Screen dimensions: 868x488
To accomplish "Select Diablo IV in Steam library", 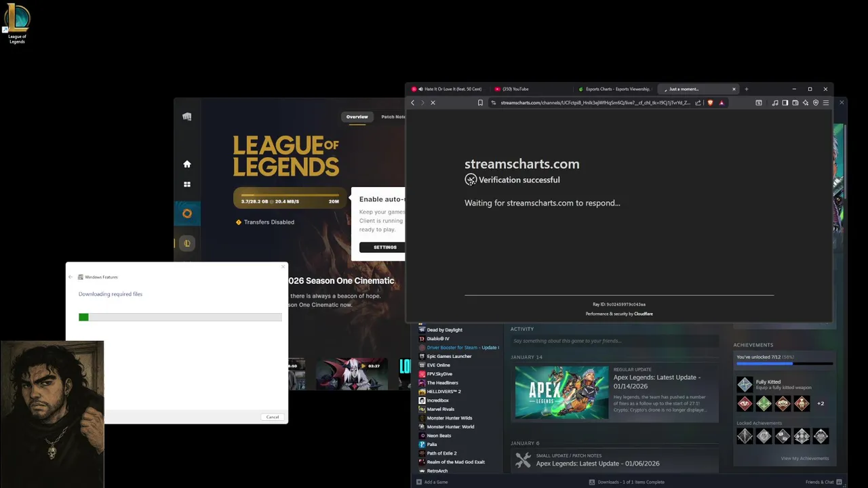I will click(438, 339).
